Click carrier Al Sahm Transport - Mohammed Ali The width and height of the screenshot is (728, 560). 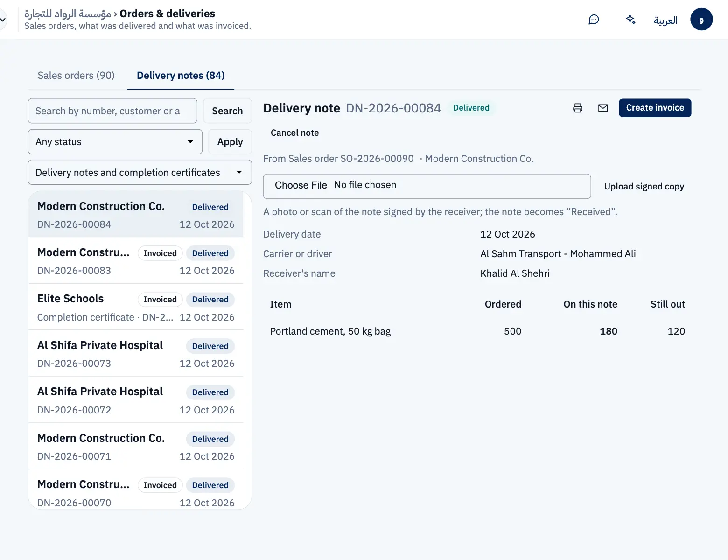click(558, 254)
